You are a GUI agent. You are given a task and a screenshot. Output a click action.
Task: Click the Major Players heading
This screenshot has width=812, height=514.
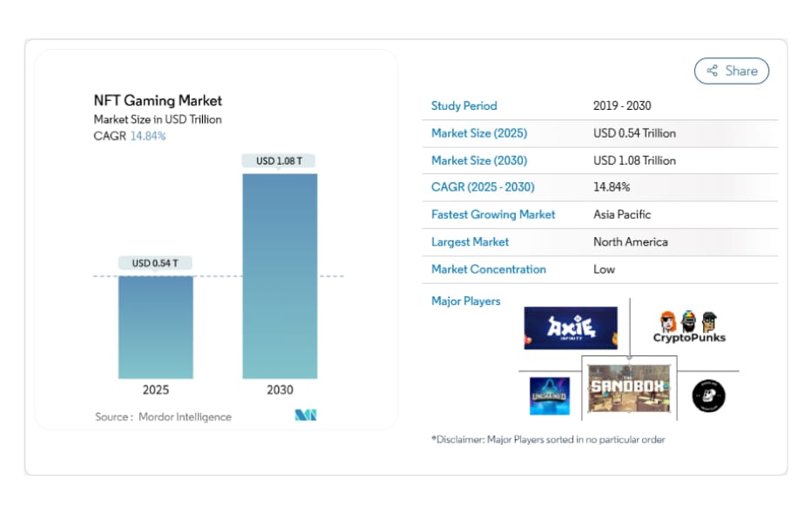(465, 301)
